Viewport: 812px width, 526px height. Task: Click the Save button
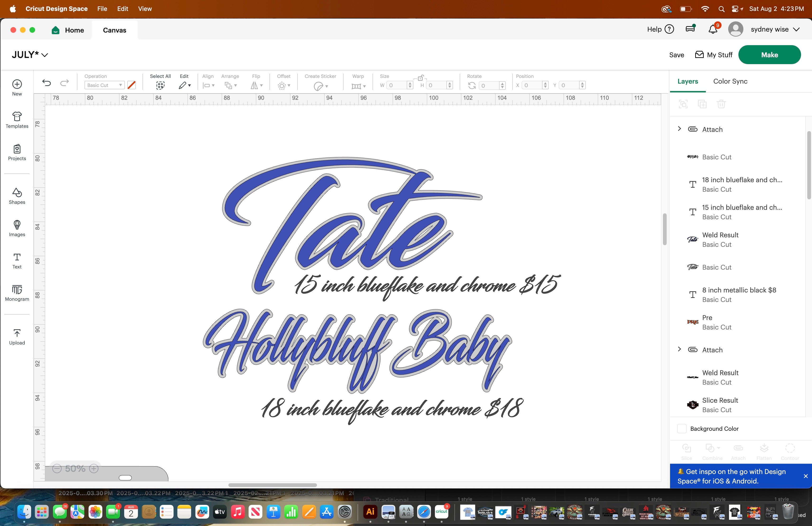pos(676,55)
